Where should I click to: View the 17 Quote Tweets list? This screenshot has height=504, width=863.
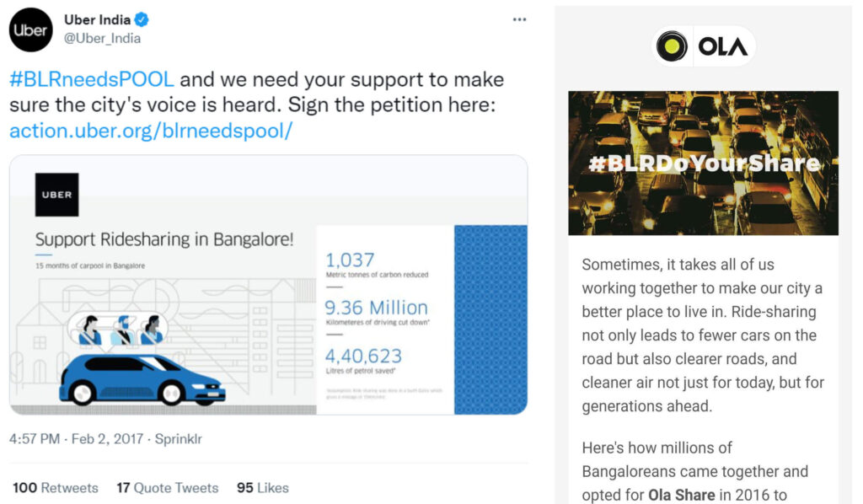168,488
